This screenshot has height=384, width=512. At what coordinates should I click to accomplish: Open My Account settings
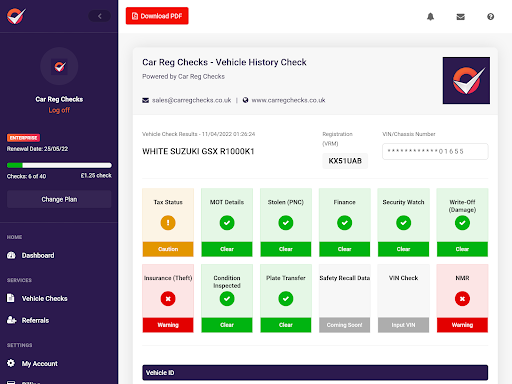(x=40, y=363)
